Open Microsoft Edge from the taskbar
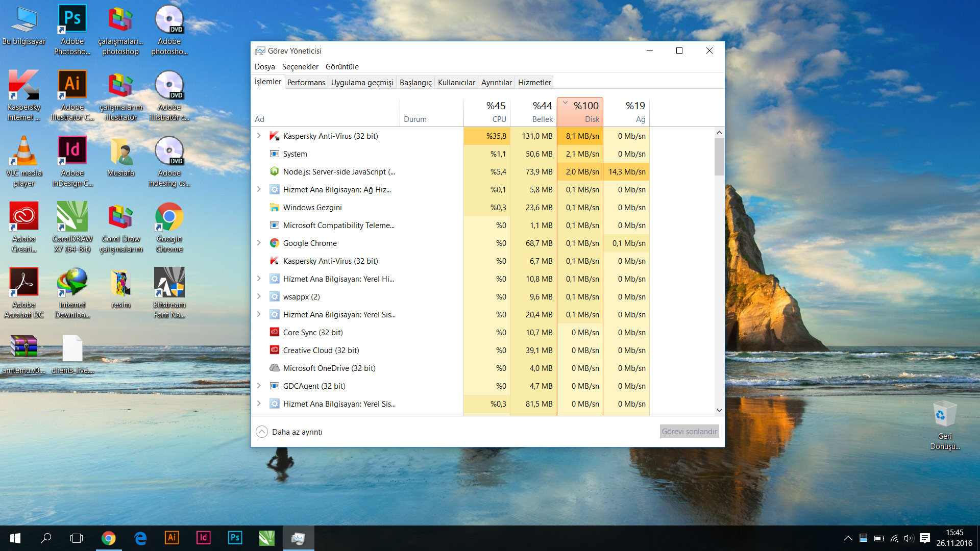Screen dimensions: 980x551 [140, 538]
